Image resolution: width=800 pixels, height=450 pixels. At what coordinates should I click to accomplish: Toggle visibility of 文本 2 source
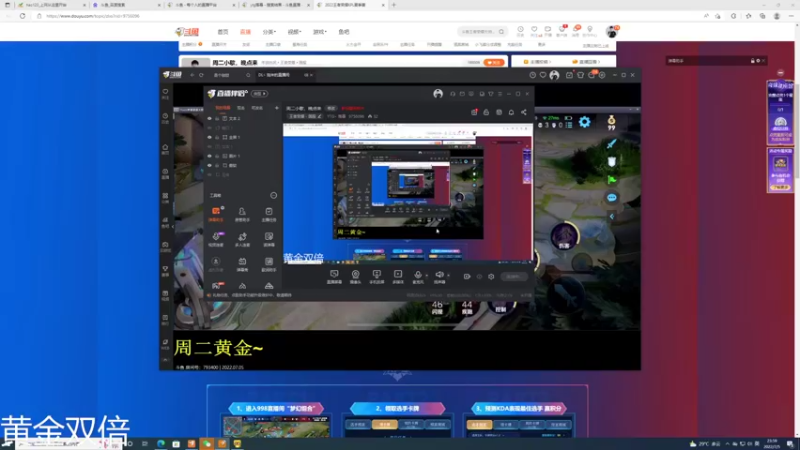click(x=209, y=118)
